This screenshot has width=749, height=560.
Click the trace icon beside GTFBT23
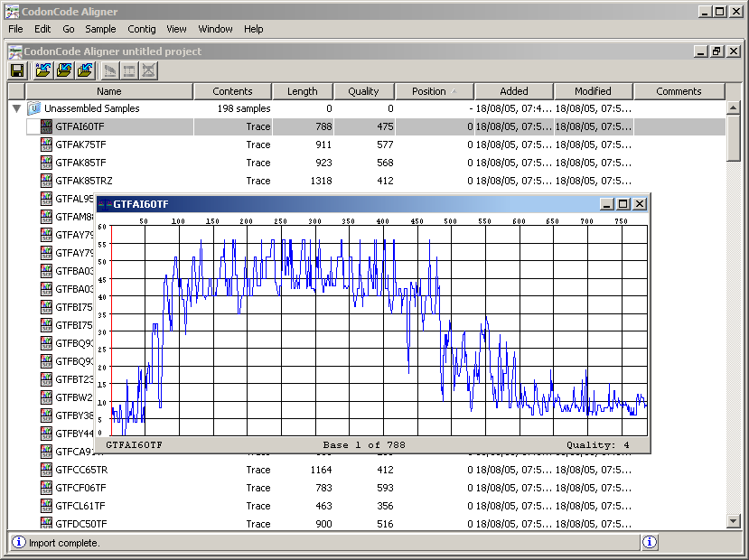(46, 379)
